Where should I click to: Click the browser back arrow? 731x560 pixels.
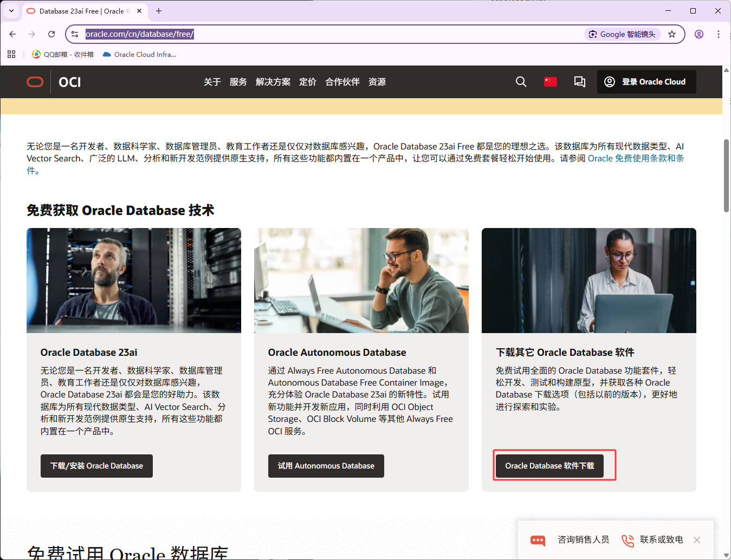pos(12,34)
